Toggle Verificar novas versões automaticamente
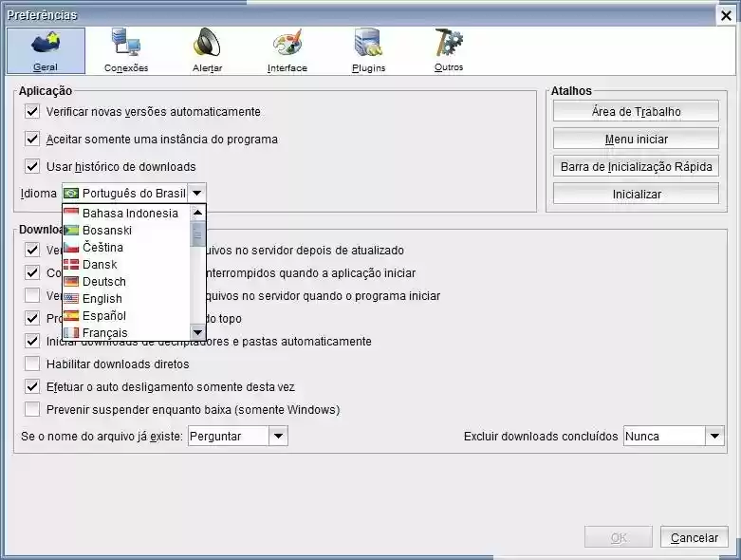Screen dimensions: 741x560 (32, 112)
